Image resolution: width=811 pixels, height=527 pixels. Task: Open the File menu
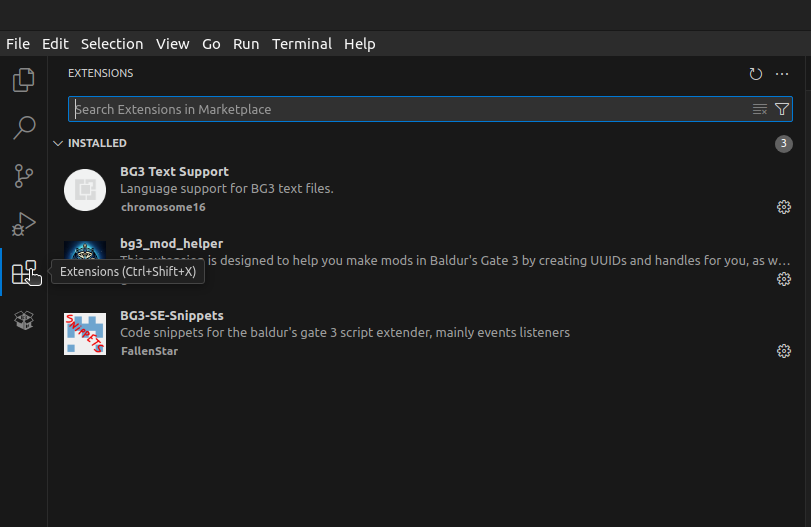pos(18,44)
